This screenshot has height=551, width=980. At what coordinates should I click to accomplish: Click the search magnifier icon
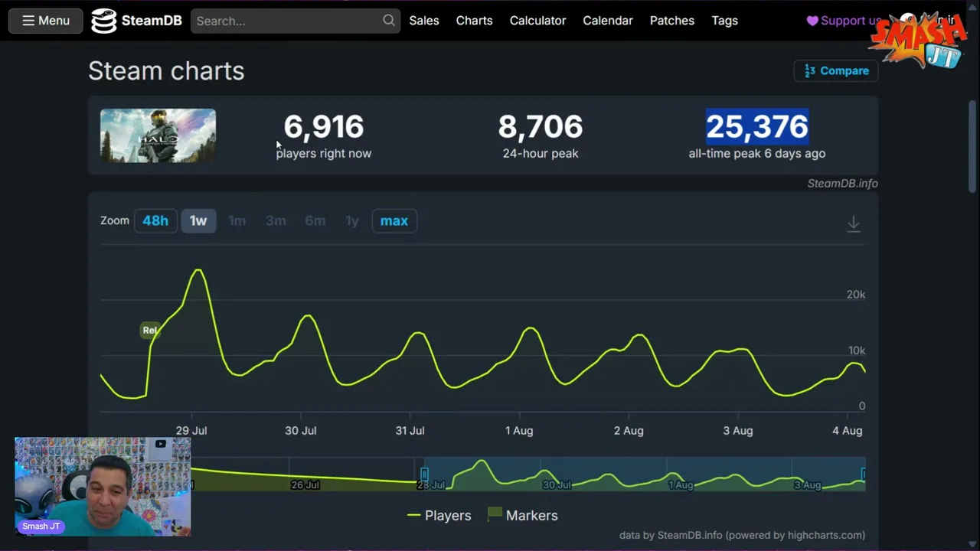click(389, 21)
